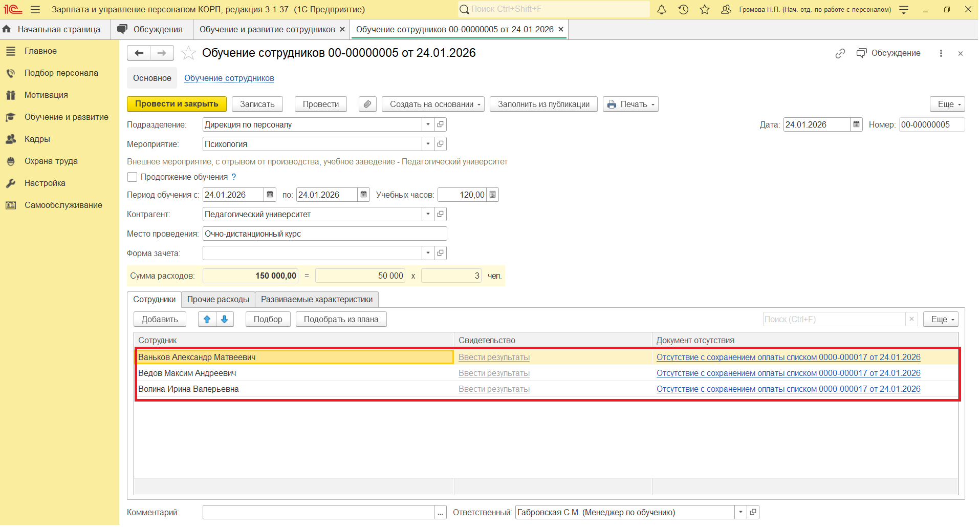Open calendar picker for document date
The width and height of the screenshot is (980, 527).
856,125
